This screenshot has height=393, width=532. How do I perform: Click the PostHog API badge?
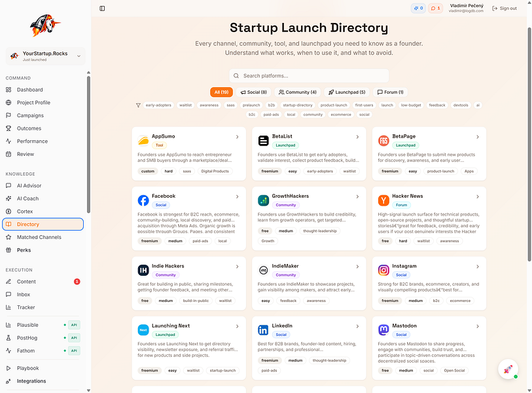(74, 338)
